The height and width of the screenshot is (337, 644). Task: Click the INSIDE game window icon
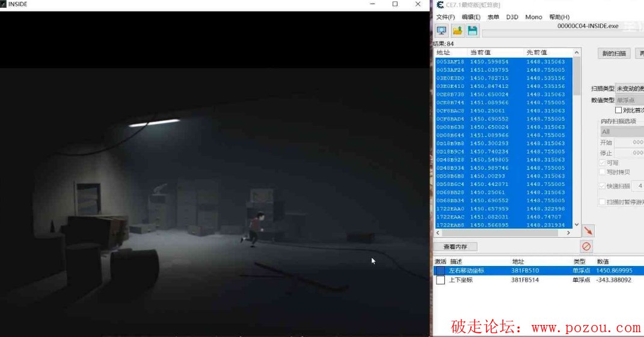[3, 4]
